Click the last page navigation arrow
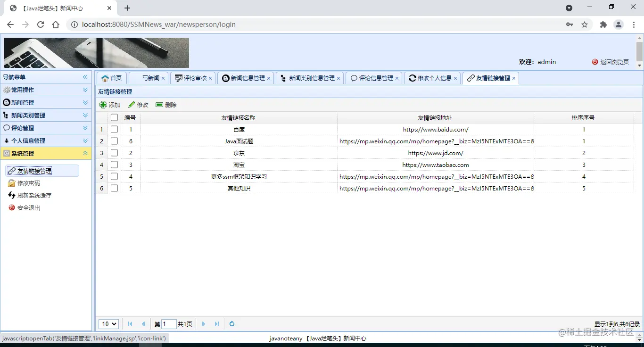The width and height of the screenshot is (644, 347). (x=217, y=324)
